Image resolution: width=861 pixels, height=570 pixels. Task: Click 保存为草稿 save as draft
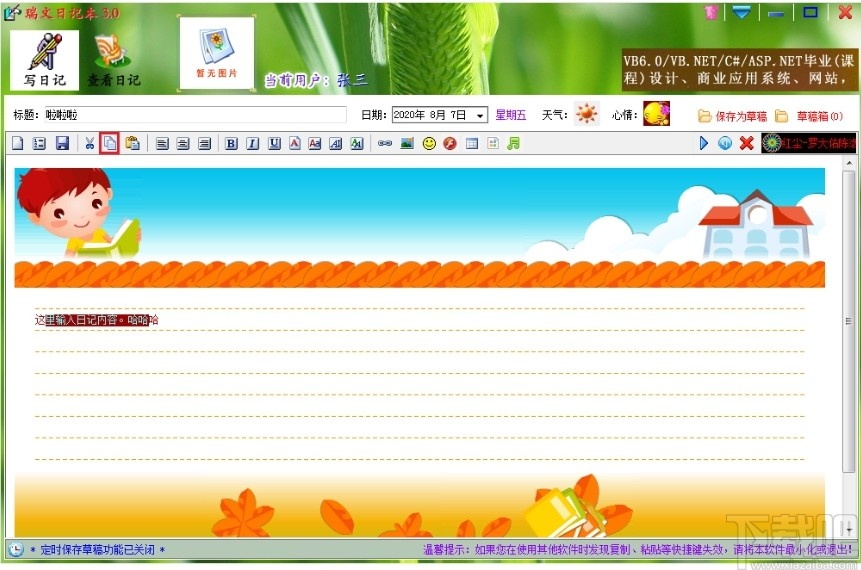[733, 116]
